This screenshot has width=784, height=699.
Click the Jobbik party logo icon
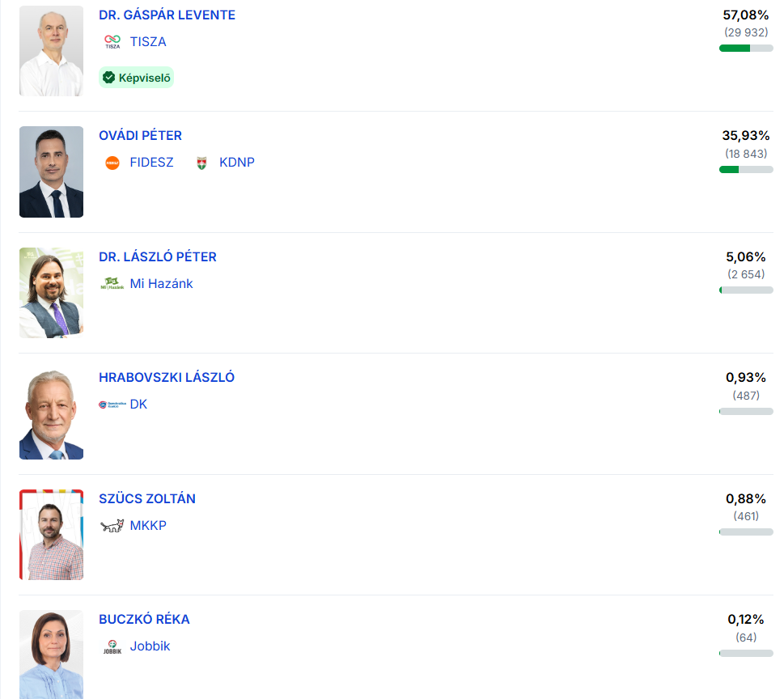click(112, 646)
